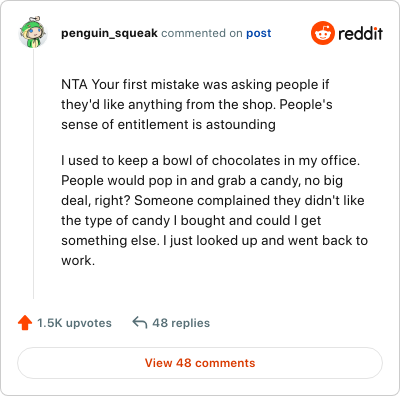Click the "View 48 comments" button
The height and width of the screenshot is (396, 400).
coord(200,363)
